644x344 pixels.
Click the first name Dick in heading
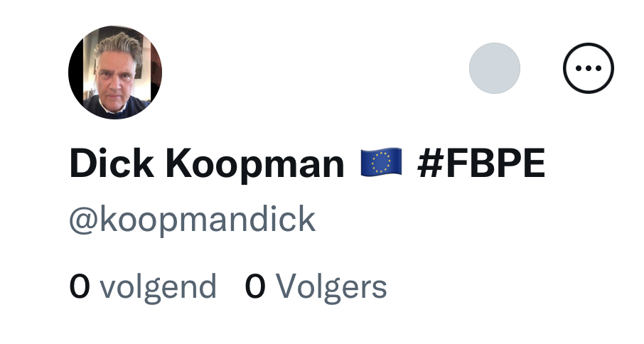pos(112,163)
